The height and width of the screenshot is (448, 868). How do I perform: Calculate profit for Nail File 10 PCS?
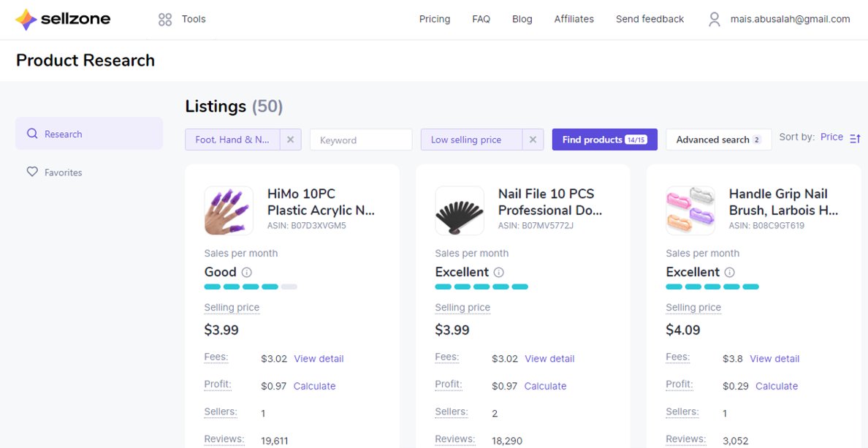pos(545,386)
